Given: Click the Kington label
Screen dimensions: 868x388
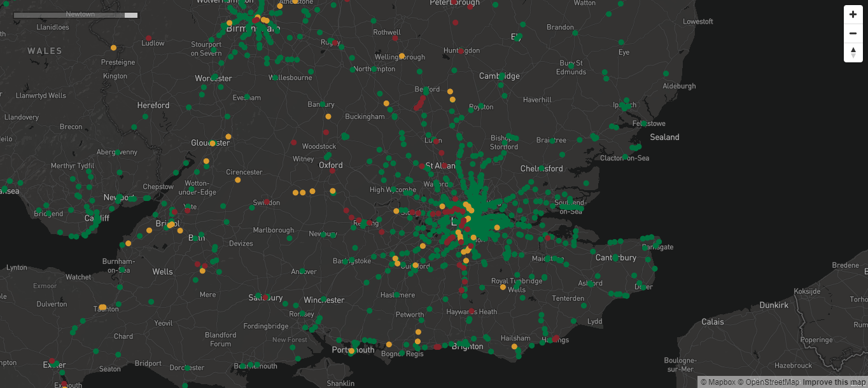Looking at the screenshot, I should coord(115,76).
